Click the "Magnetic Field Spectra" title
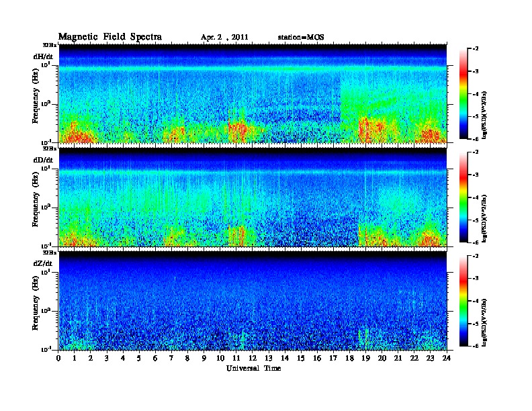 click(x=110, y=37)
